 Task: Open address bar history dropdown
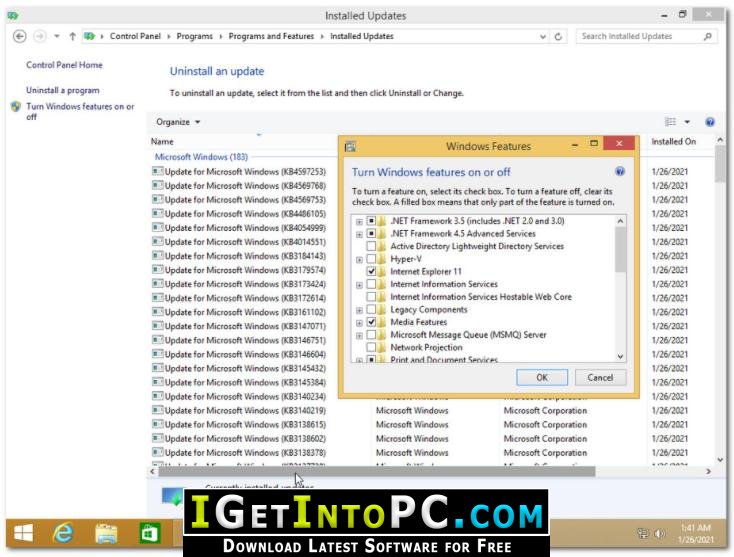click(x=543, y=37)
